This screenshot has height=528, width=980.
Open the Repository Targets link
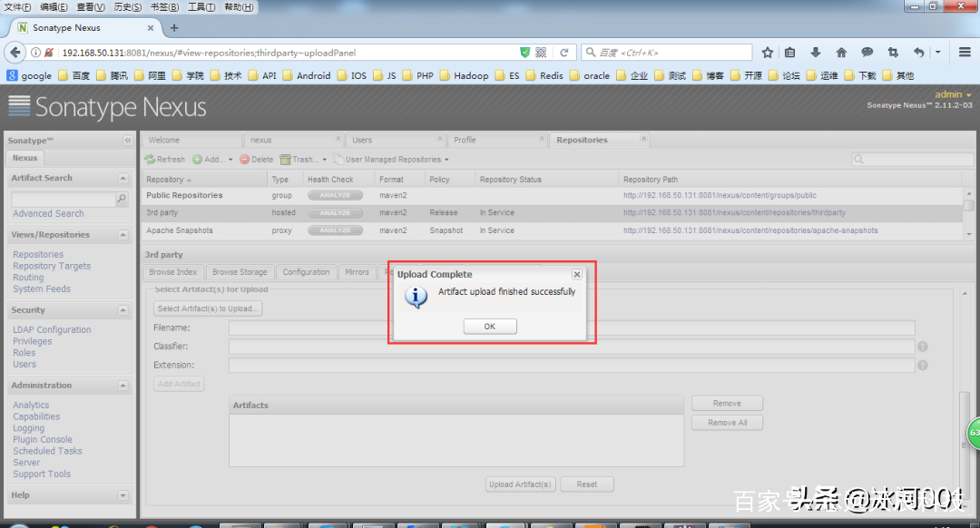[52, 266]
